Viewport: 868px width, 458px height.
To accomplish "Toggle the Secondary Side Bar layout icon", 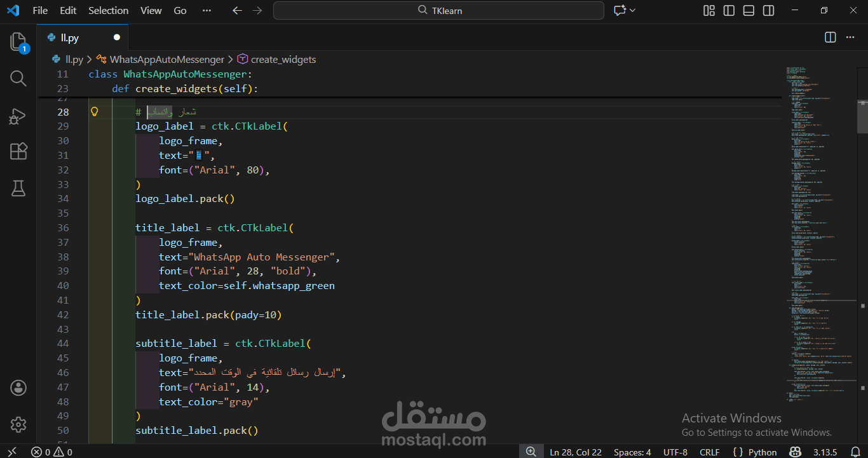I will coord(768,10).
